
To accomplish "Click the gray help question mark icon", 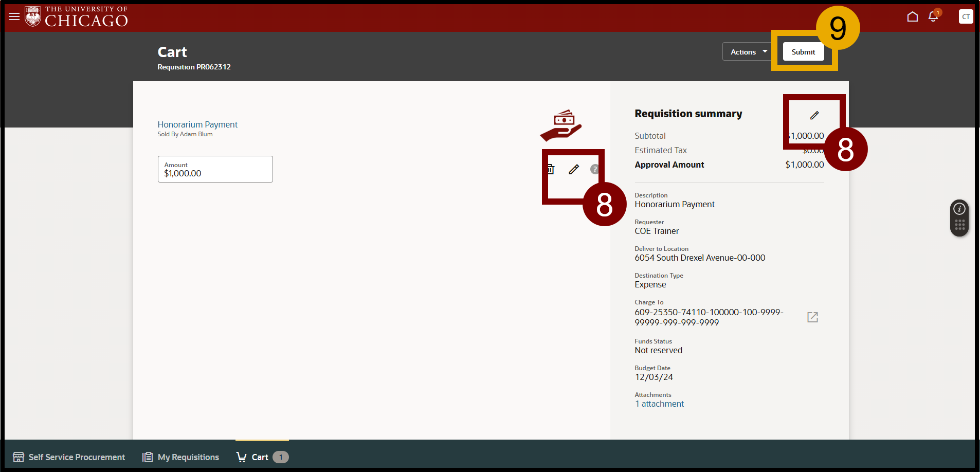I will click(x=594, y=169).
